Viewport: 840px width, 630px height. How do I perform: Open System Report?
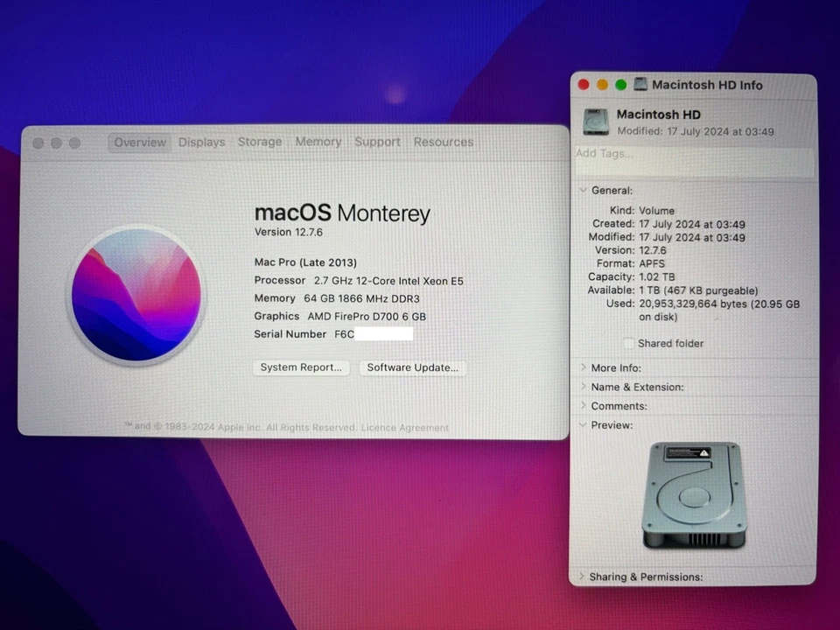(301, 367)
